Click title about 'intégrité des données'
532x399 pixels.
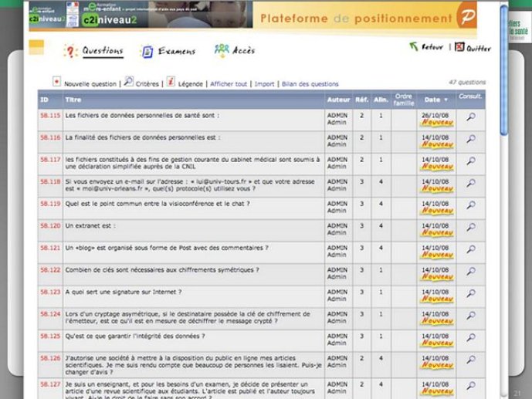(135, 336)
